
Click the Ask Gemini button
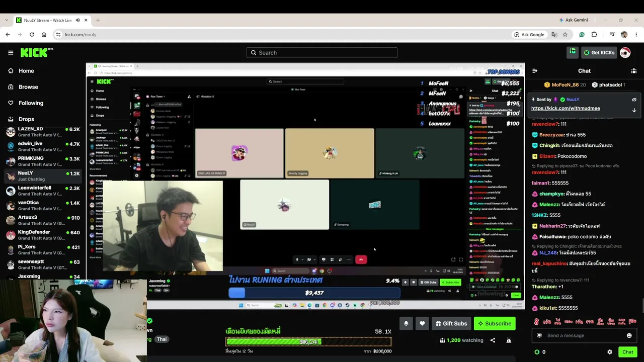(574, 20)
